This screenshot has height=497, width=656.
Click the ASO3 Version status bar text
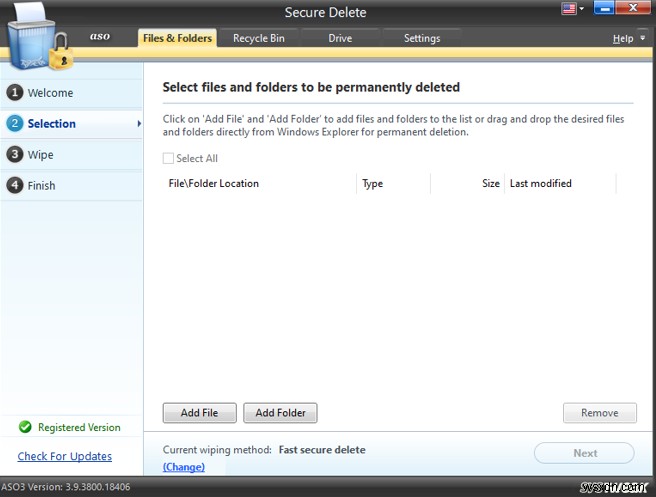coord(66,487)
